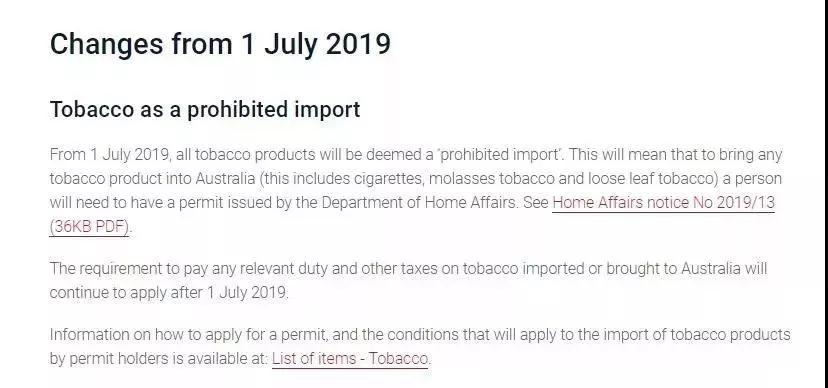Click the text by permit holders is available at
Screen dimensions: 828x388
(x=158, y=359)
